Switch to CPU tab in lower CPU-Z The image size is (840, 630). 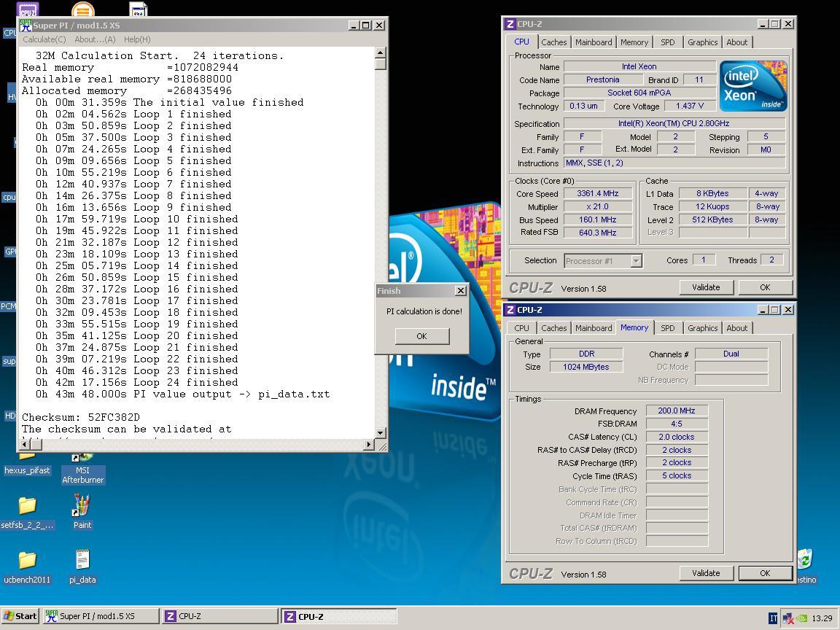tap(521, 328)
